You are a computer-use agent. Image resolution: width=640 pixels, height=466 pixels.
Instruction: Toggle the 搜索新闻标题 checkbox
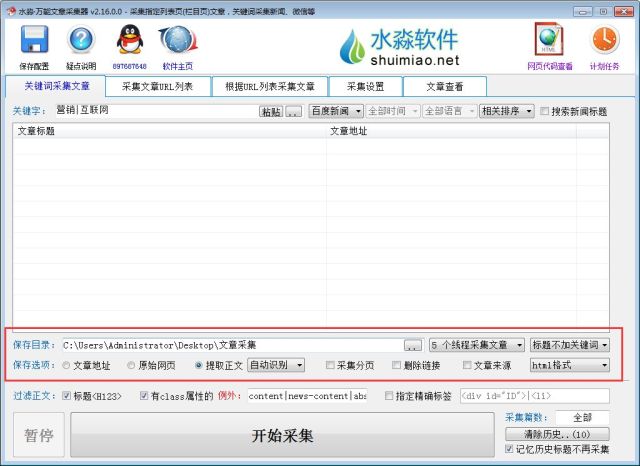[x=544, y=111]
